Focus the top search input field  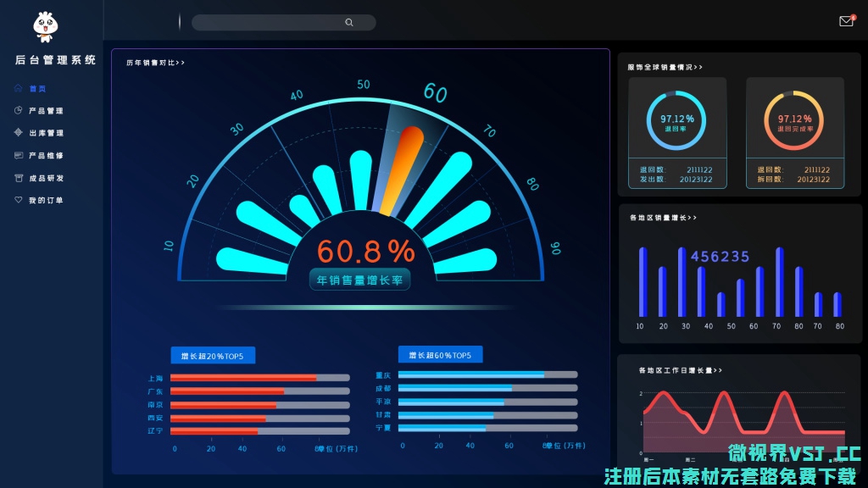(271, 23)
